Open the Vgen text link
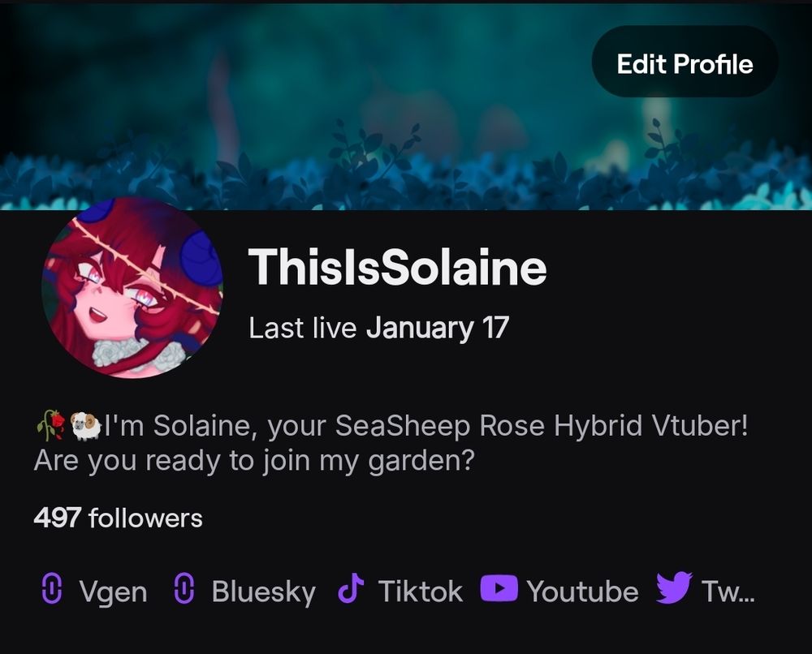 coord(113,592)
